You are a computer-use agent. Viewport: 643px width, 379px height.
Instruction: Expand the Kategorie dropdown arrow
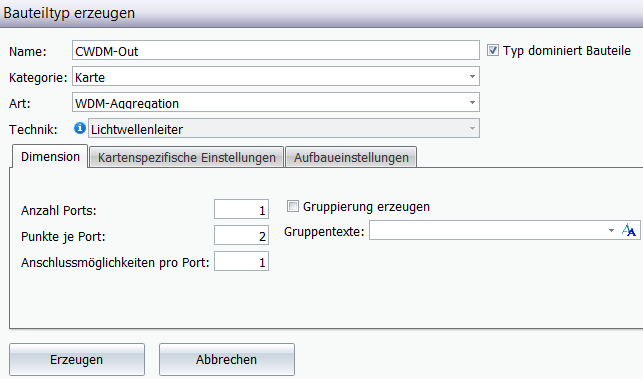[472, 77]
